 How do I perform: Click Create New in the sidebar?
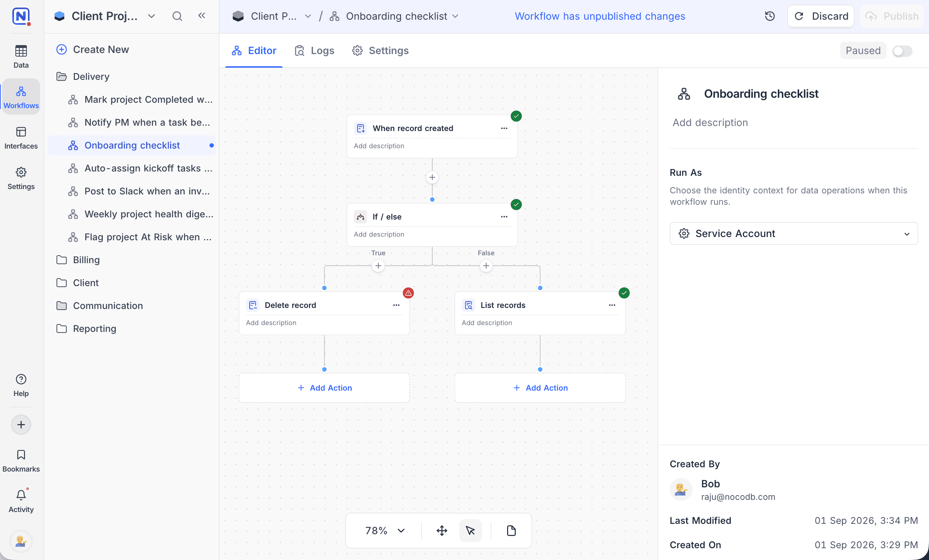[x=92, y=49]
